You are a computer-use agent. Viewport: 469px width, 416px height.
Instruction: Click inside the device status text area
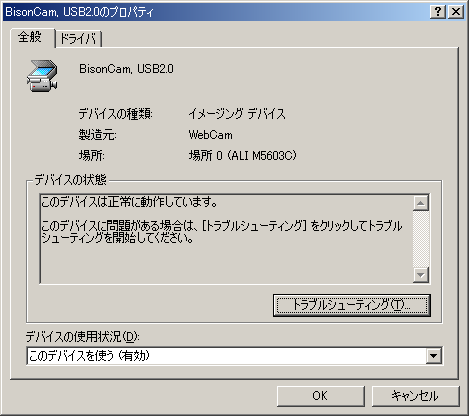[x=226, y=239]
